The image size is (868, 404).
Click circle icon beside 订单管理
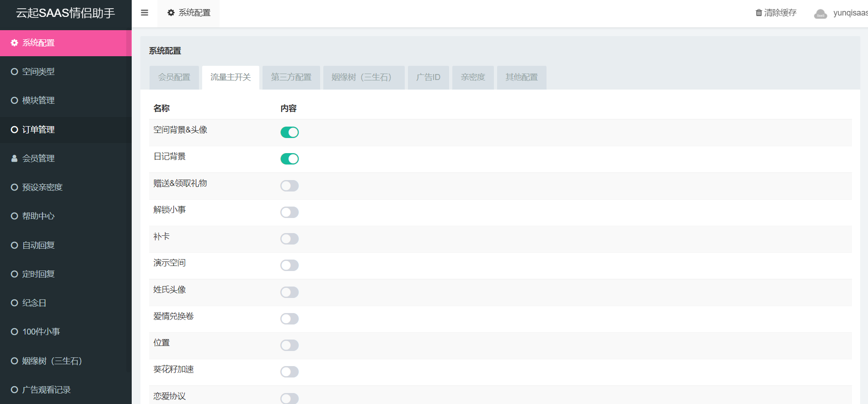14,129
